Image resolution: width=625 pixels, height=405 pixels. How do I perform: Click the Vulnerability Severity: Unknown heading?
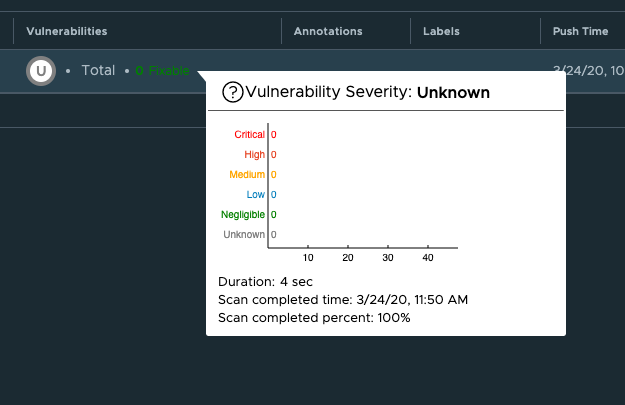[368, 92]
